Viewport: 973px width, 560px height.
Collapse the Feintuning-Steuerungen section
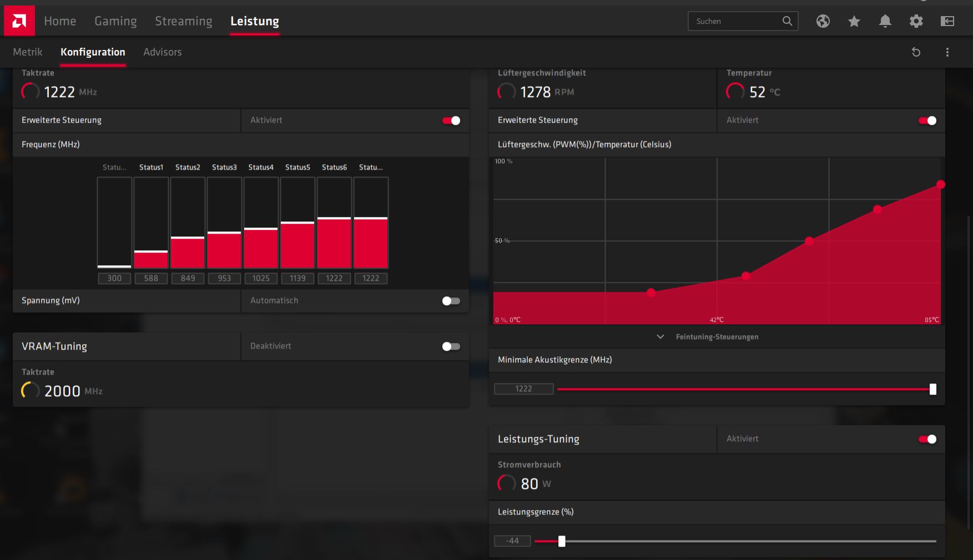(660, 336)
